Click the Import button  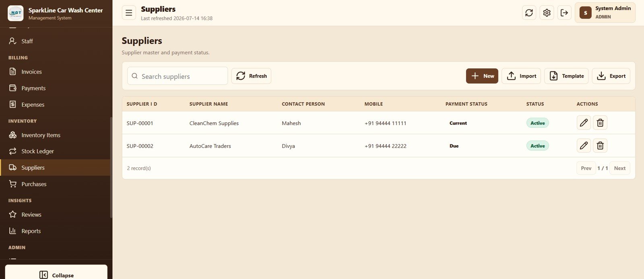coord(521,76)
